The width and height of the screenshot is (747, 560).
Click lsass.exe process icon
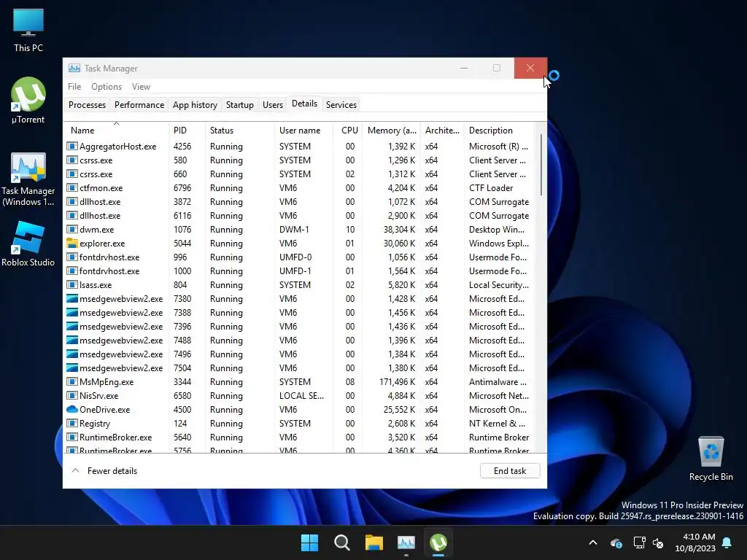tap(72, 285)
